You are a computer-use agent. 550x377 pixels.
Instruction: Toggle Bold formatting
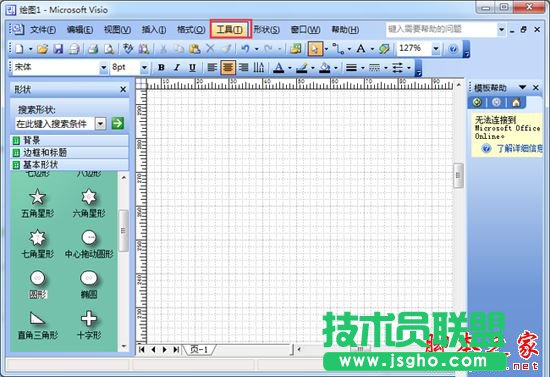click(161, 67)
